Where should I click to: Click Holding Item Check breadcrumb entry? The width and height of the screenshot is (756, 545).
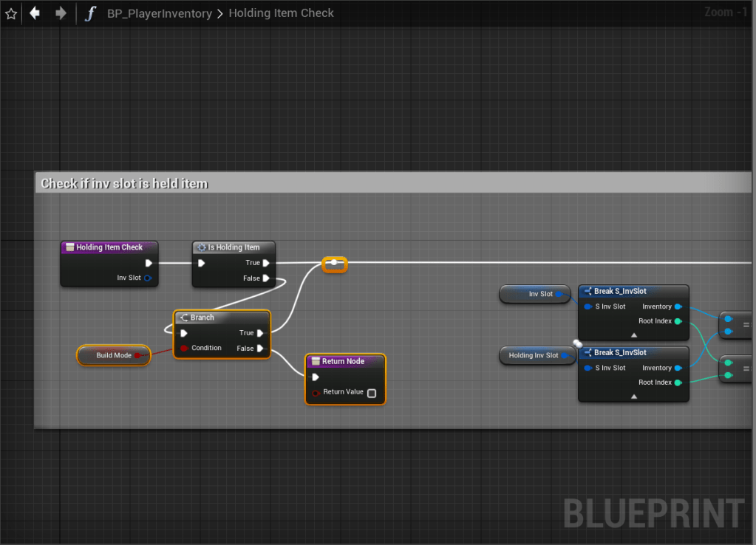(x=281, y=13)
